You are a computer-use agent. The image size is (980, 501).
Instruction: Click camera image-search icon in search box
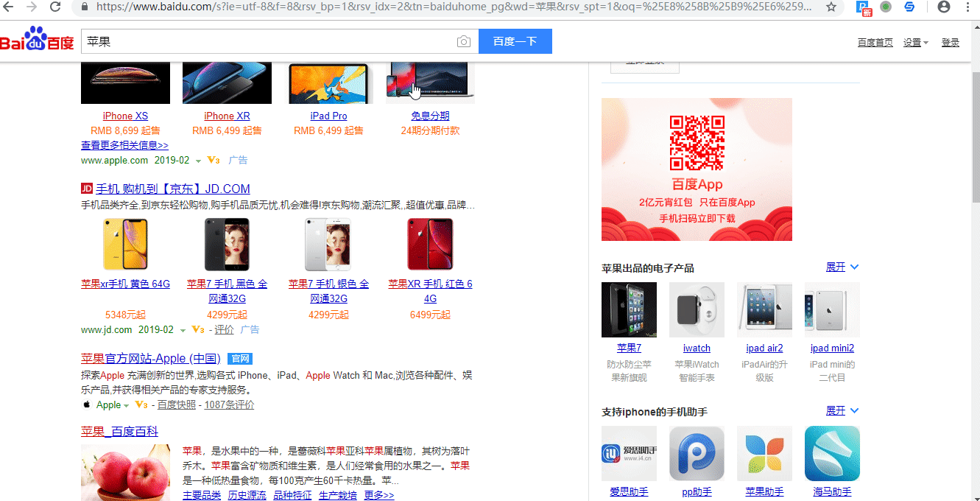pyautogui.click(x=463, y=42)
